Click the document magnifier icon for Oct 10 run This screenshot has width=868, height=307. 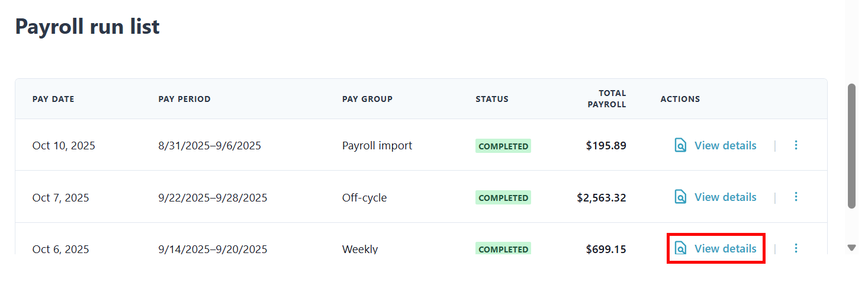(680, 145)
